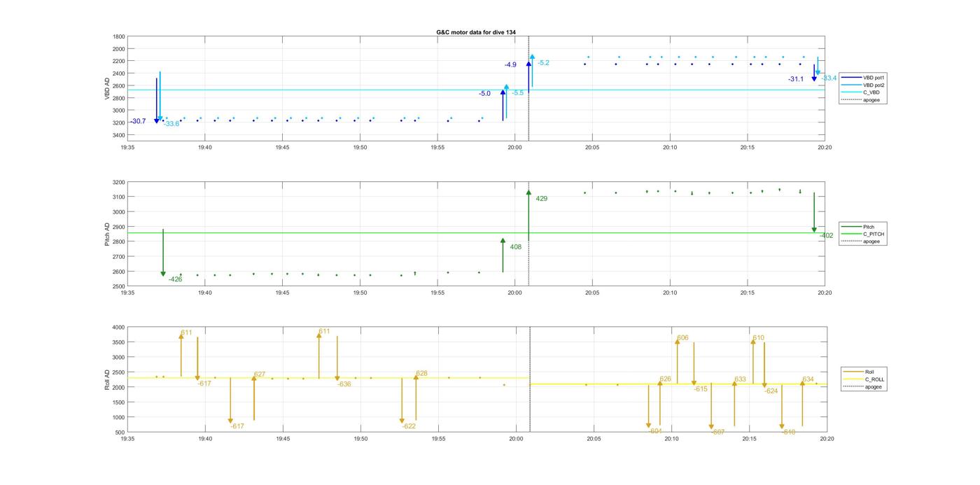
Task: Click the 627 roll annotation
Action: [260, 375]
